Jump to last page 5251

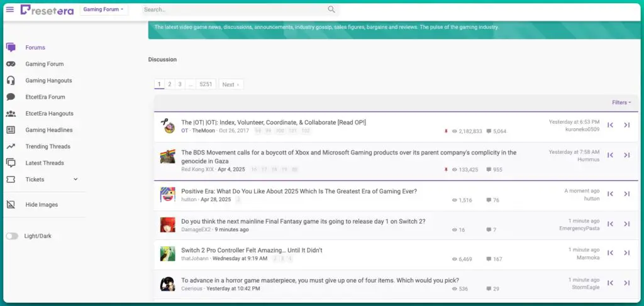(x=206, y=84)
